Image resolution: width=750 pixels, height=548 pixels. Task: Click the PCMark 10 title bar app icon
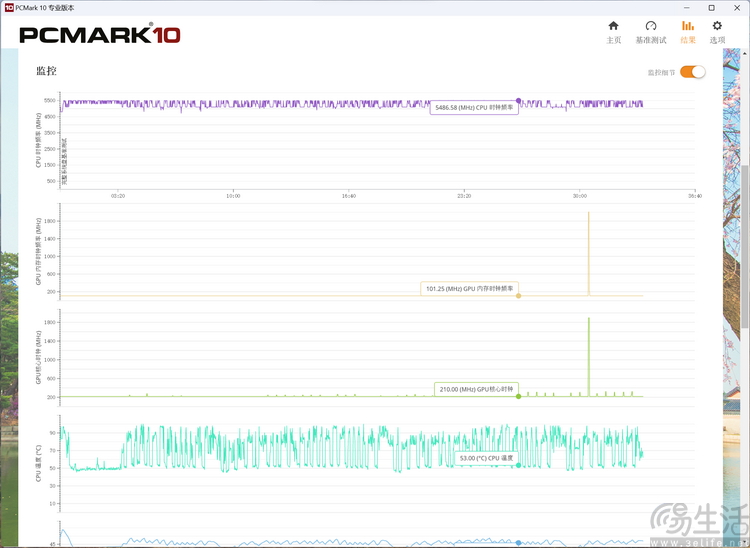[x=8, y=7]
